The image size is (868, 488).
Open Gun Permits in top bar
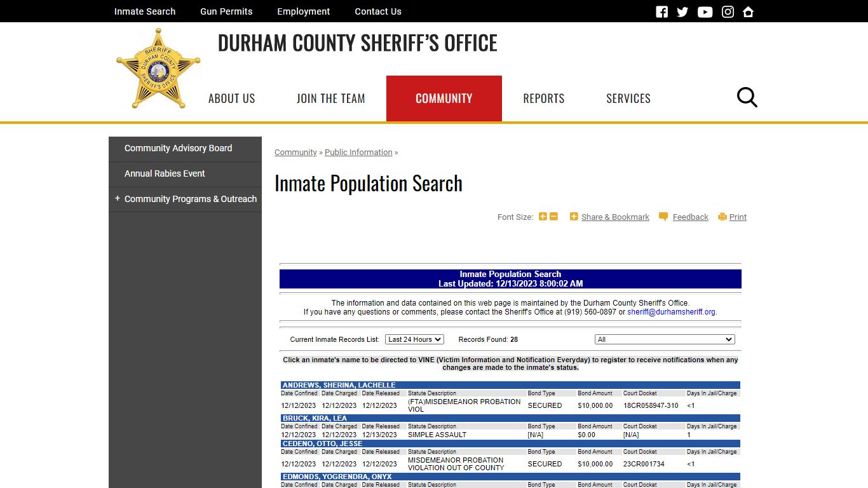coord(226,11)
